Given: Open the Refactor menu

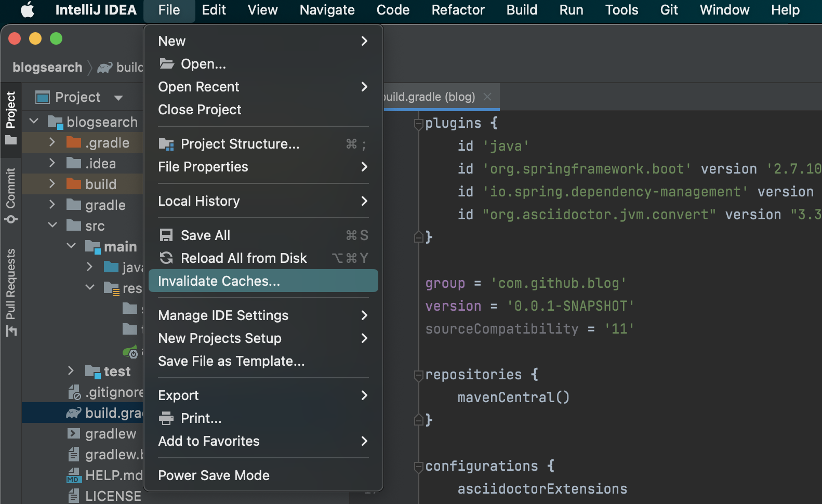Looking at the screenshot, I should 458,10.
